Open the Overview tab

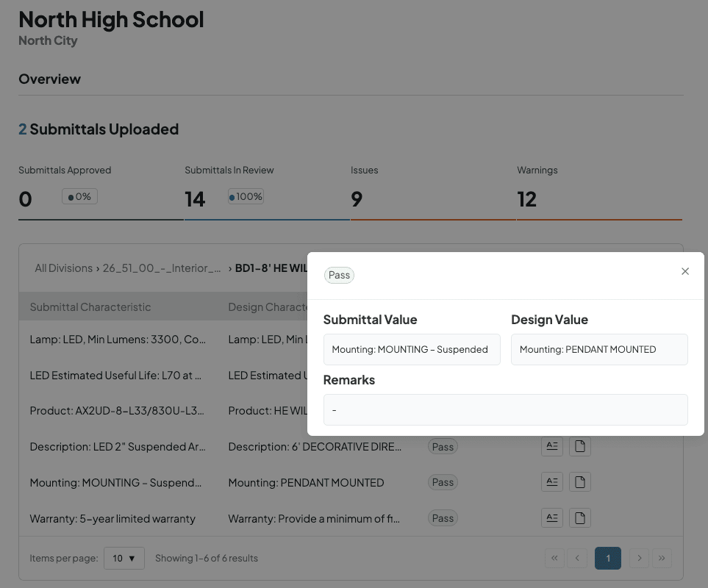pyautogui.click(x=50, y=79)
